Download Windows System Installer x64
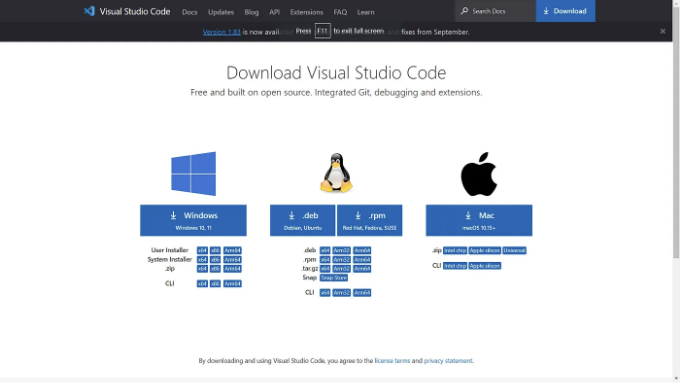Image resolution: width=680 pixels, height=383 pixels. coord(202,259)
